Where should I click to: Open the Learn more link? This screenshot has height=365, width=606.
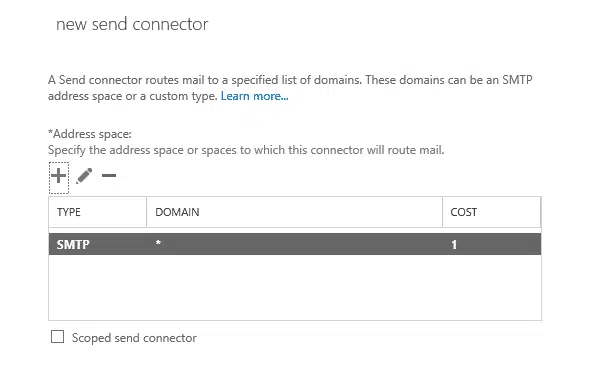point(254,96)
